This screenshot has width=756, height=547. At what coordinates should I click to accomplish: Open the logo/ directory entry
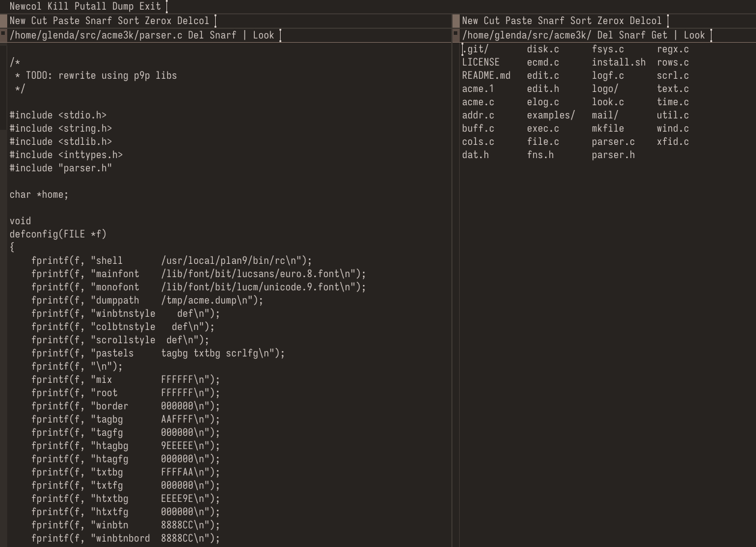(605, 89)
